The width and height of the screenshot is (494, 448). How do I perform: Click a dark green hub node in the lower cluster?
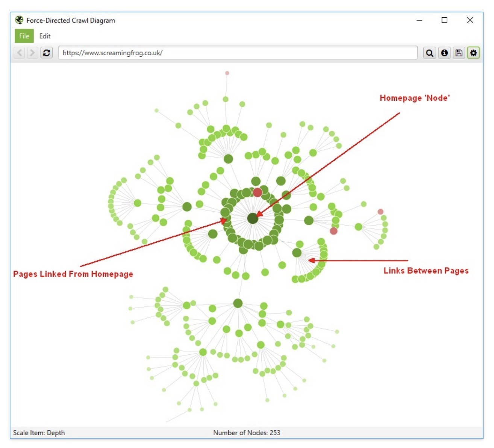(239, 303)
